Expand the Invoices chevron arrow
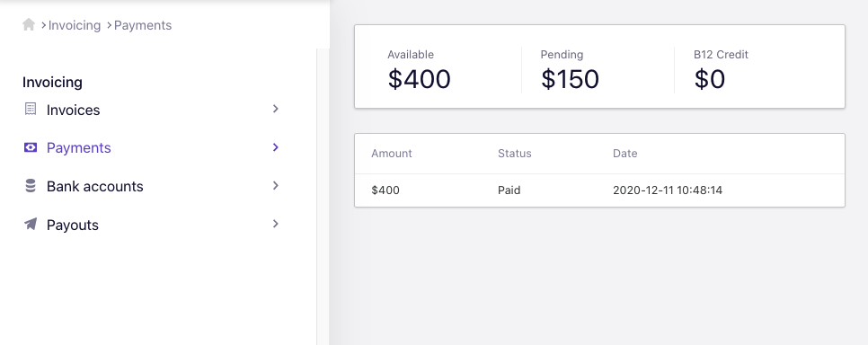 pos(275,109)
